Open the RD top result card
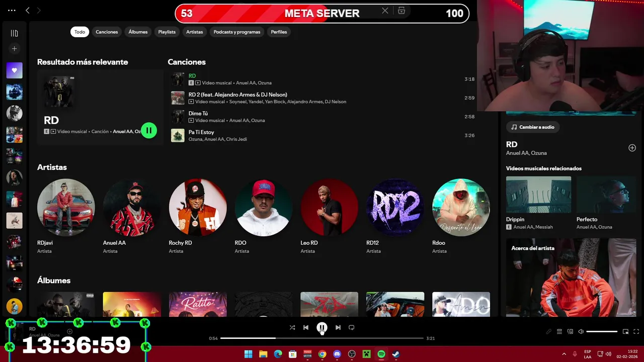This screenshot has height=362, width=644. [100, 107]
